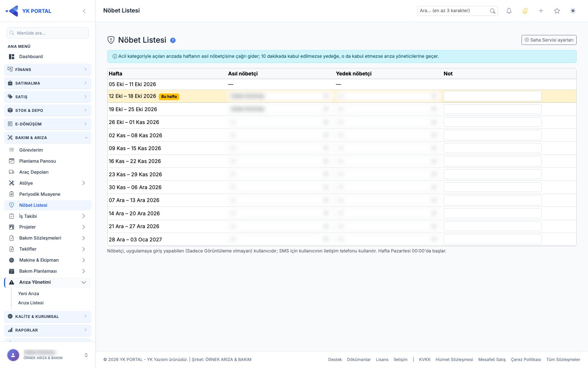Viewport: 588px width, 368px height.
Task: Click the favorites star icon
Action: [x=557, y=11]
